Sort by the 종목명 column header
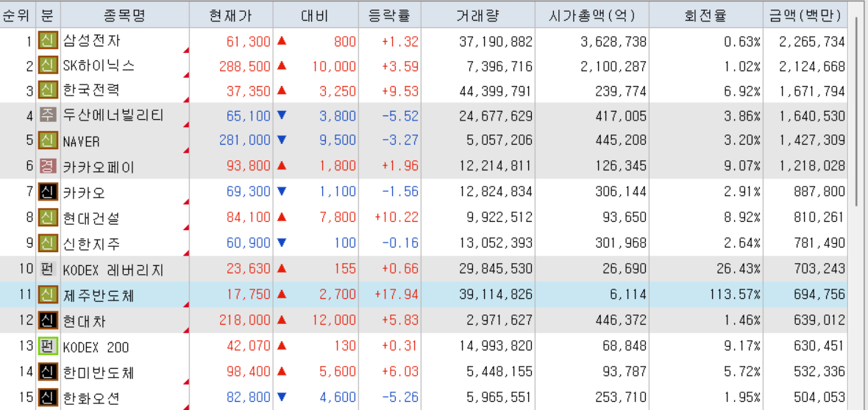Screen dimensions: 868x410 (124, 15)
